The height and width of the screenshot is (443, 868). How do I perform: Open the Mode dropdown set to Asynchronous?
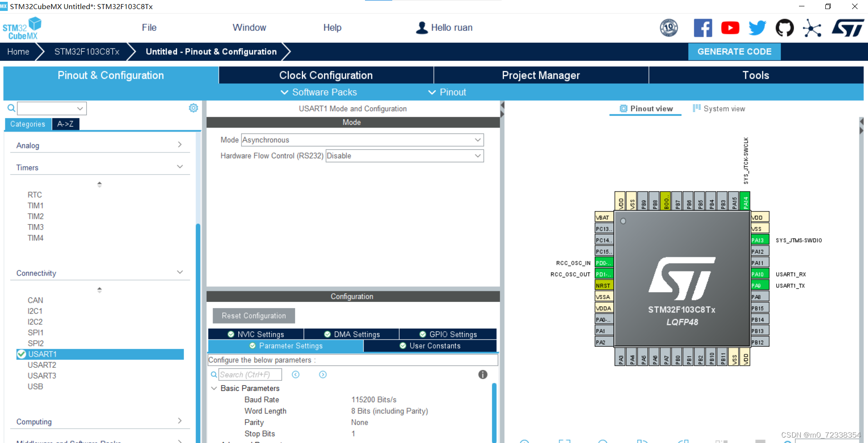(362, 140)
